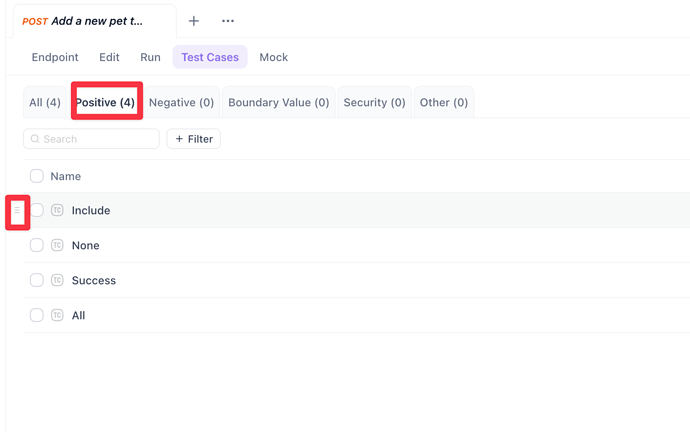This screenshot has width=690, height=432.
Task: Click the test case icon next to Success
Action: tap(57, 281)
